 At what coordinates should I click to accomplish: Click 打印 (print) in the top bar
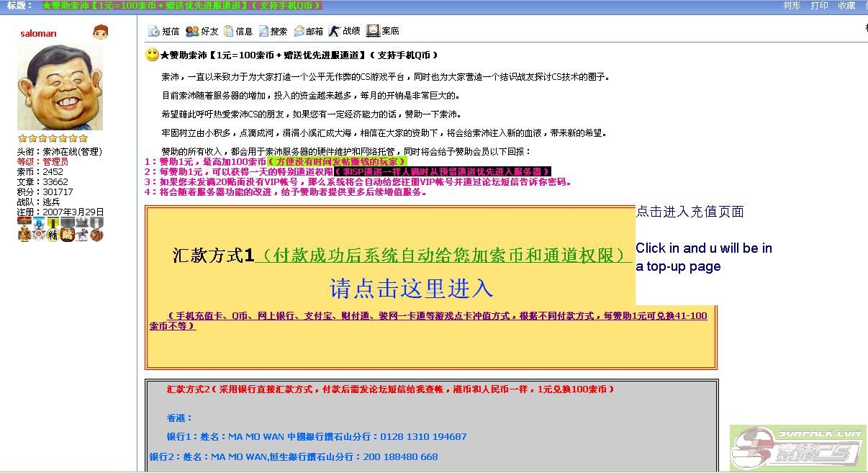[x=819, y=6]
